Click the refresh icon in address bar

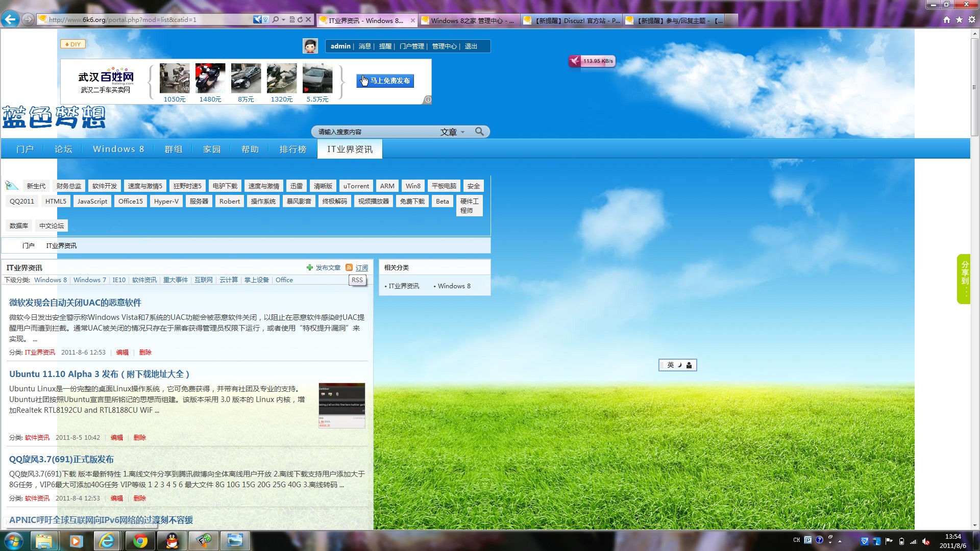[x=300, y=19]
